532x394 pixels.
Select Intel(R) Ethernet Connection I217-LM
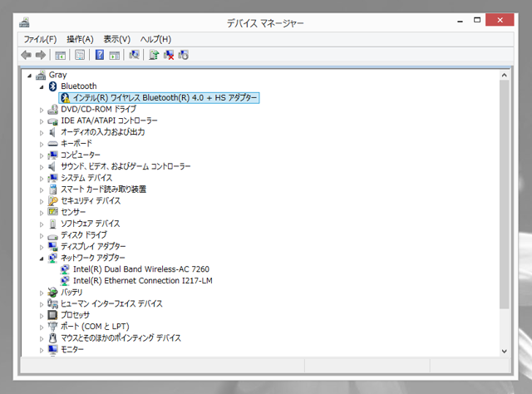143,281
